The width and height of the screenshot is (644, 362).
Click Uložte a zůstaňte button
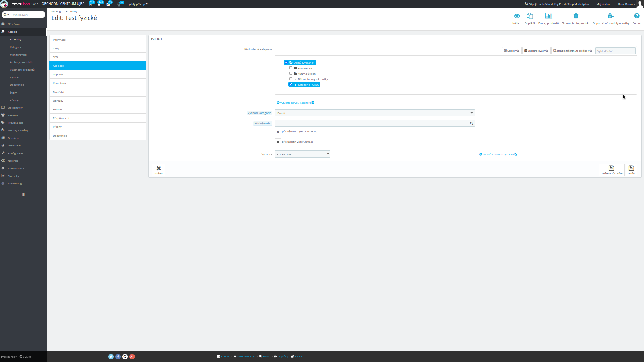611,170
